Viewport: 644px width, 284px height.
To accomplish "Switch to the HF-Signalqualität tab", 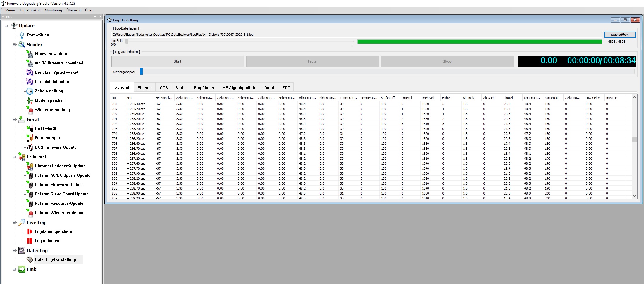I will pyautogui.click(x=238, y=88).
